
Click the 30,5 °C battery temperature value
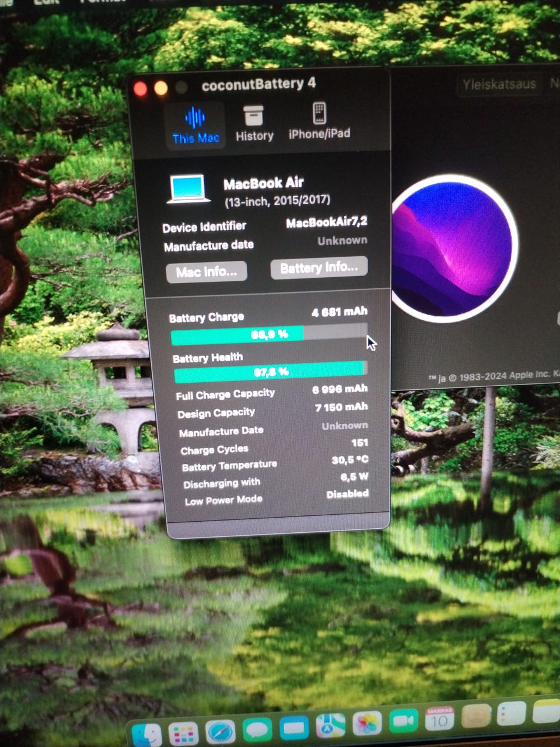[350, 460]
